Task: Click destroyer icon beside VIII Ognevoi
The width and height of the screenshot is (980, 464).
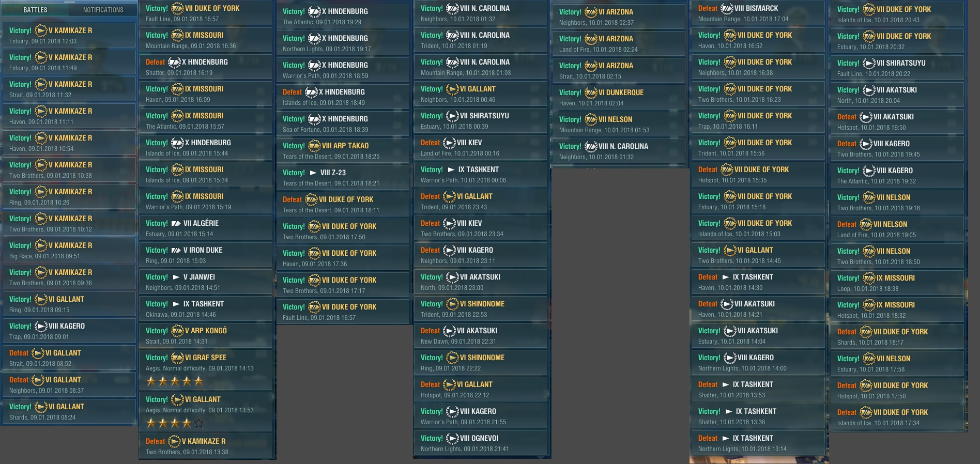Action: pos(452,438)
